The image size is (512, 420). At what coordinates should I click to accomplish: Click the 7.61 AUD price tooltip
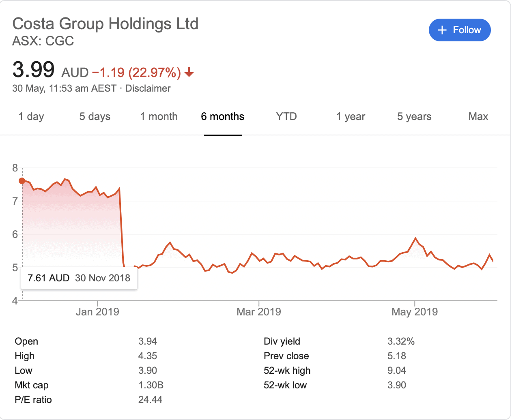pyautogui.click(x=79, y=278)
